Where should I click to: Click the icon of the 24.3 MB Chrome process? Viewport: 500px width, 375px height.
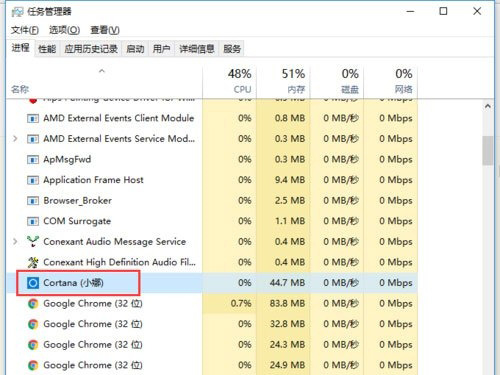tap(33, 345)
